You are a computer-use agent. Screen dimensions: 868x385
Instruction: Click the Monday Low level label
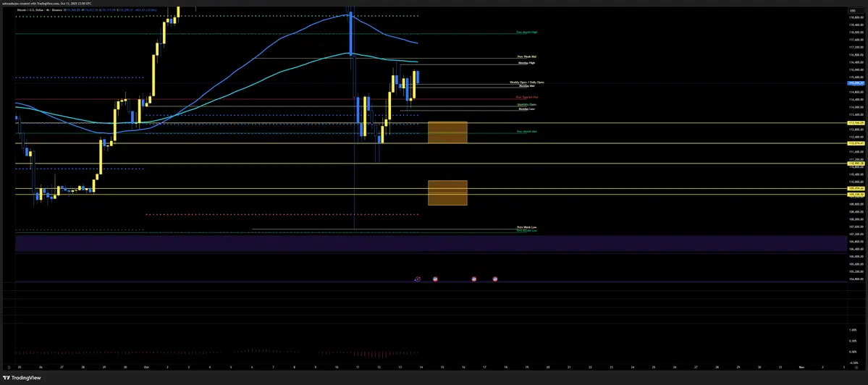point(526,109)
